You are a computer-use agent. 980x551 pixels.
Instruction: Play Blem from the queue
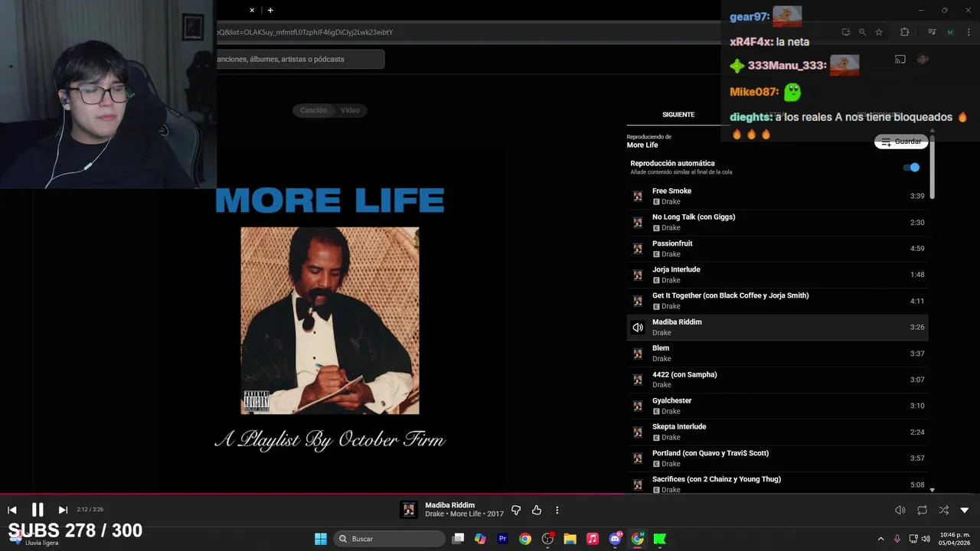pyautogui.click(x=777, y=354)
